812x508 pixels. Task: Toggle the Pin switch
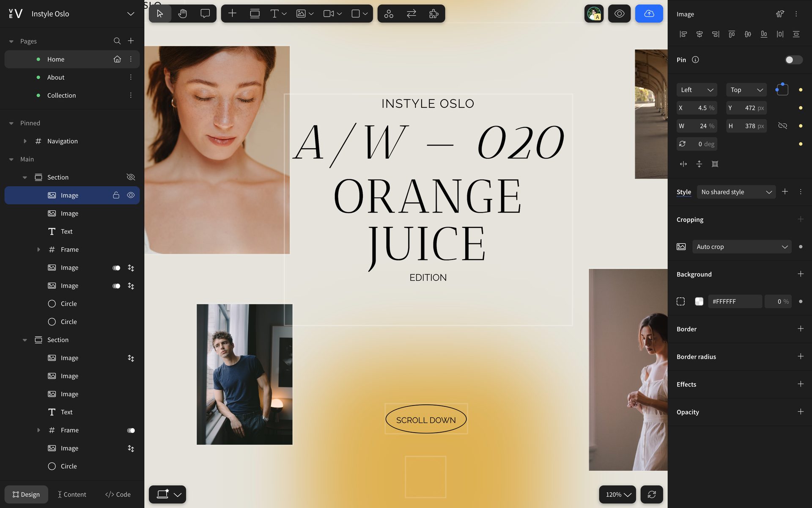(x=793, y=60)
